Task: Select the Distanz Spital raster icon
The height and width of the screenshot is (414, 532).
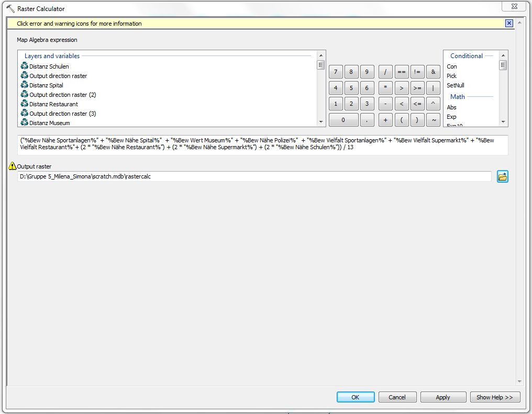Action: (24, 85)
